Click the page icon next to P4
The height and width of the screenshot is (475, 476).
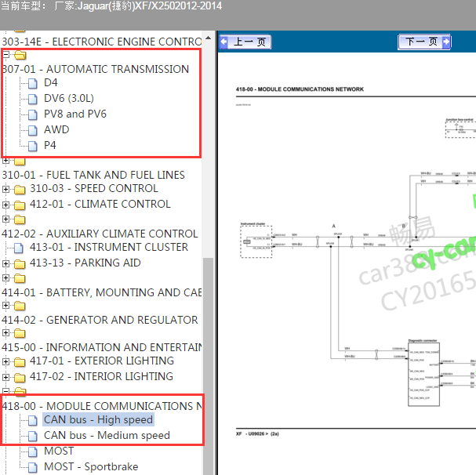pyautogui.click(x=32, y=146)
